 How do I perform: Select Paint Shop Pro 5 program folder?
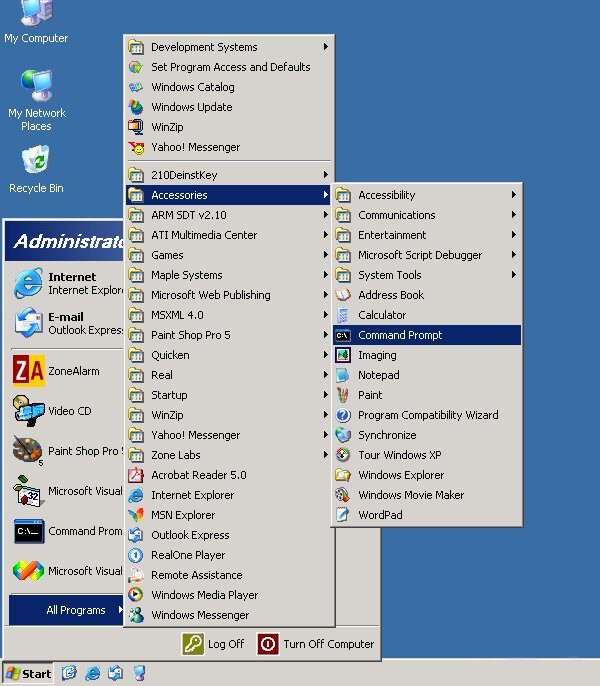coord(228,335)
